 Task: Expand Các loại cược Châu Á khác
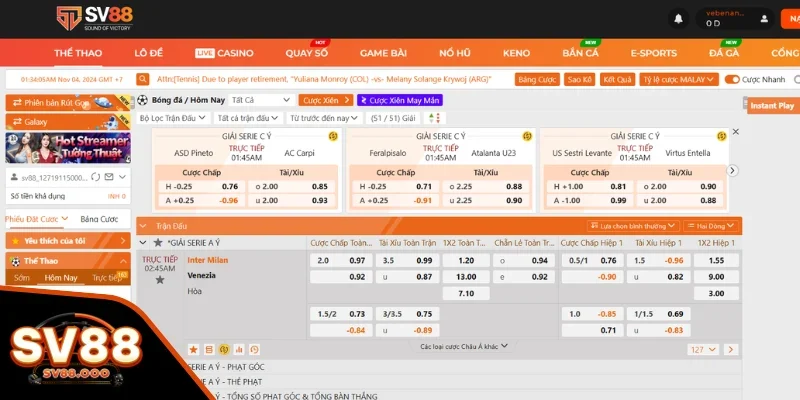(464, 346)
